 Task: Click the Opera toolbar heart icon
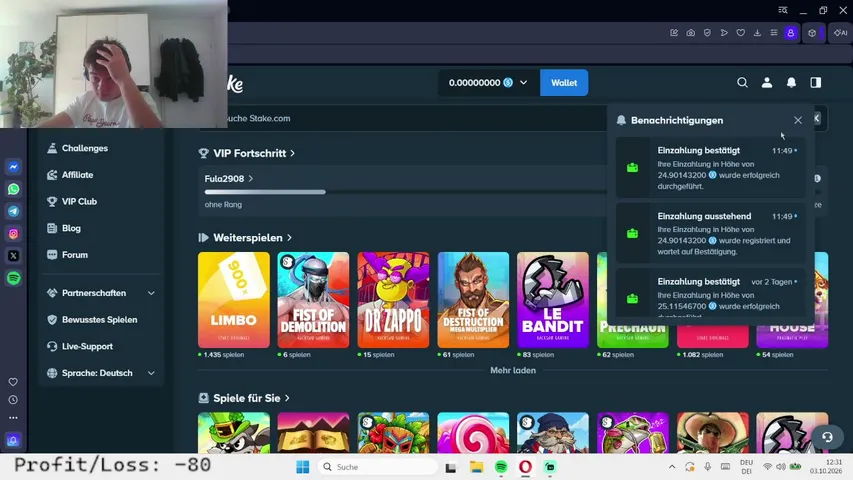click(x=740, y=33)
